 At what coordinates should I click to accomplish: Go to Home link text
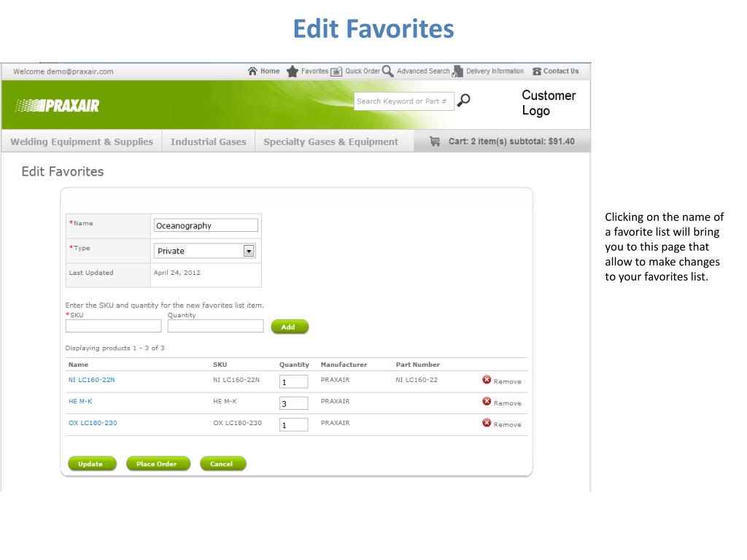[270, 71]
